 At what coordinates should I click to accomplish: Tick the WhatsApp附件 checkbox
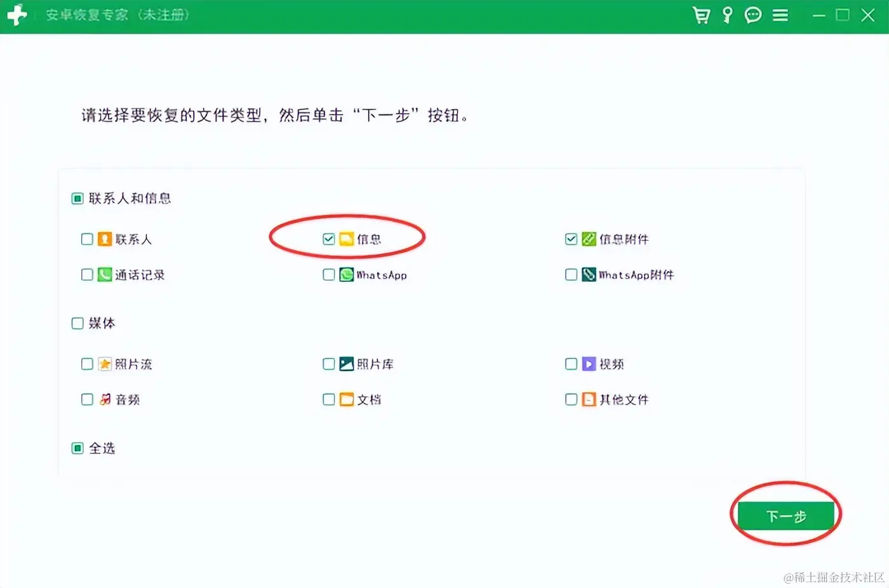(571, 275)
